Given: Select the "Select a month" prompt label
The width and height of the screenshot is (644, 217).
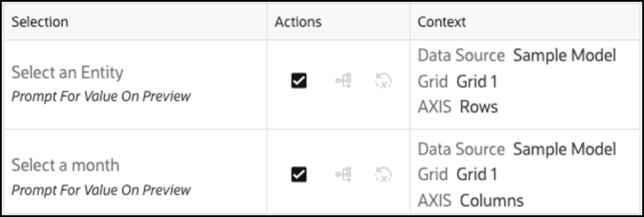Looking at the screenshot, I should coord(66,165).
